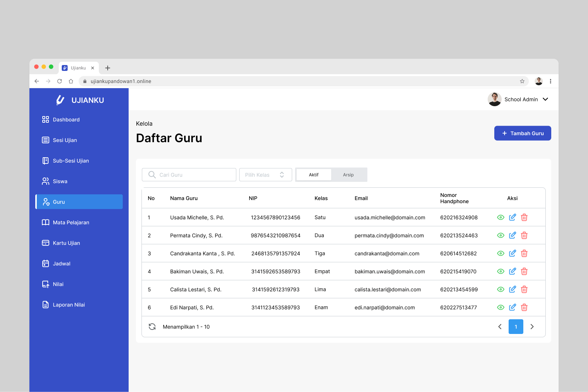Select page 1 in pagination

[516, 327]
